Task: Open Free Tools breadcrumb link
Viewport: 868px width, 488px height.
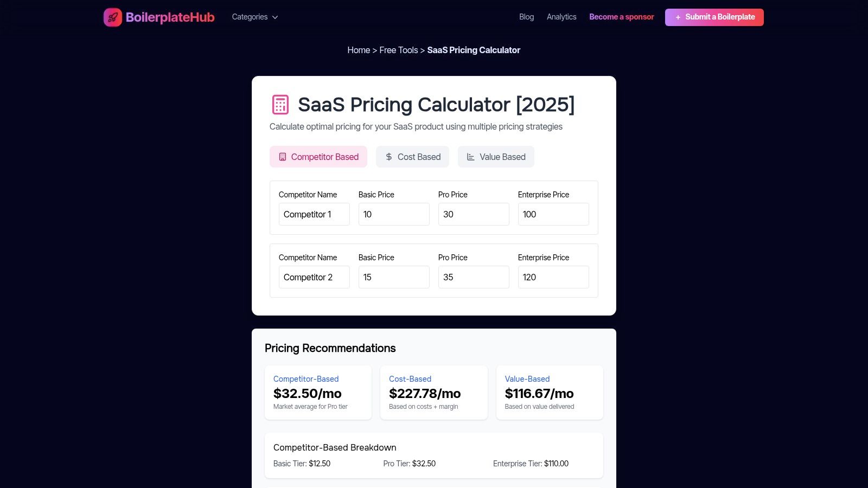Action: click(398, 50)
